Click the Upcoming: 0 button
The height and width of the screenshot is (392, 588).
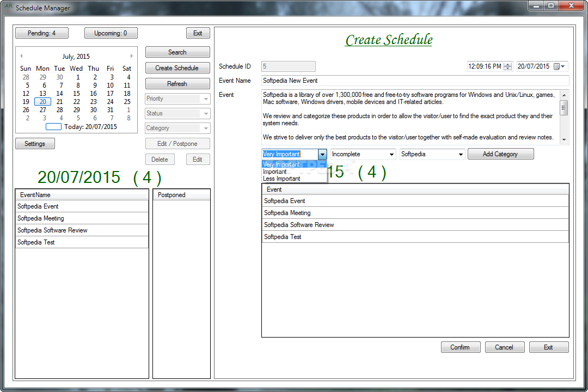click(111, 33)
